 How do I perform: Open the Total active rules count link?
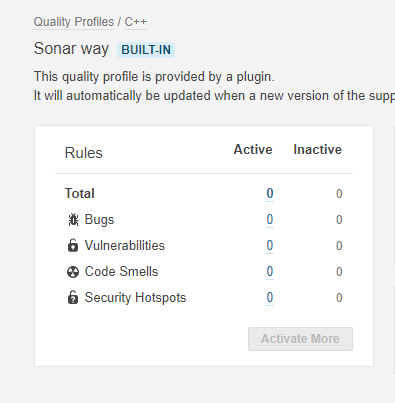click(x=270, y=194)
